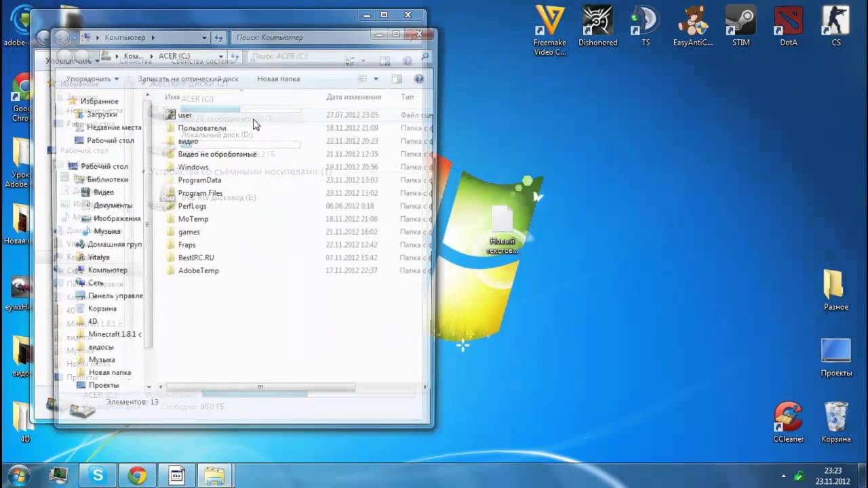Image resolution: width=868 pixels, height=488 pixels.
Task: Open Minecraft 1.8.1 folder in the navigation pane
Action: pos(115,334)
